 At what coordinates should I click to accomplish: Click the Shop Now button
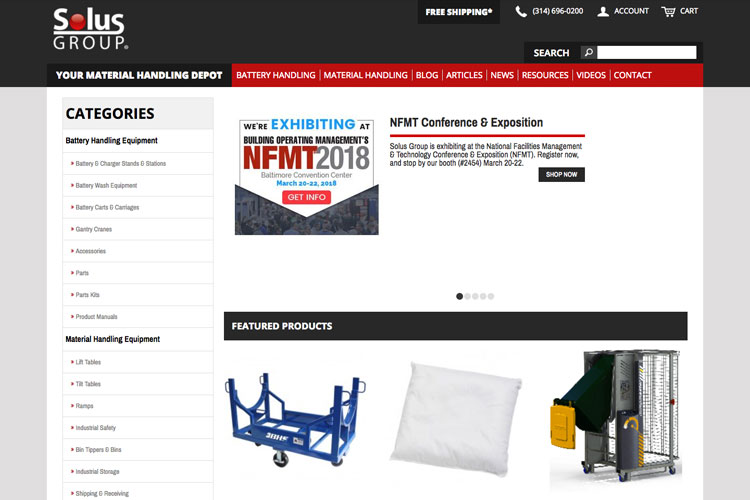562,175
